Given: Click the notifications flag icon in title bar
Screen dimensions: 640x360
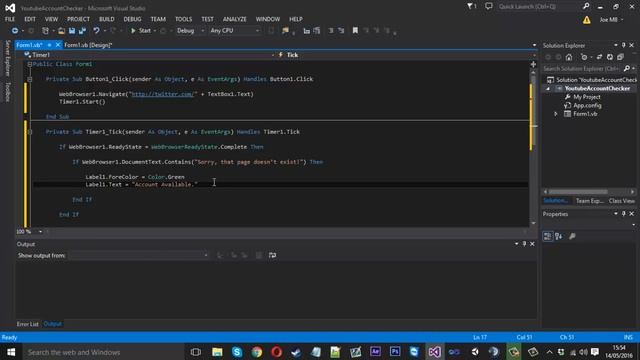Looking at the screenshot, I should (471, 7).
